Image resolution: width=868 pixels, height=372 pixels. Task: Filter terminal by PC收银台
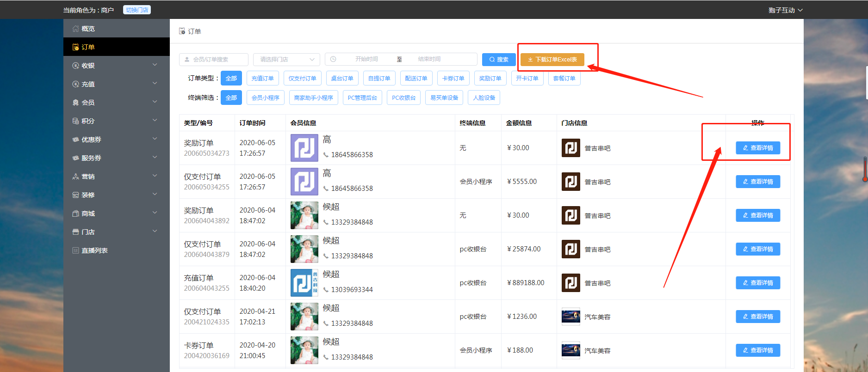click(x=404, y=98)
